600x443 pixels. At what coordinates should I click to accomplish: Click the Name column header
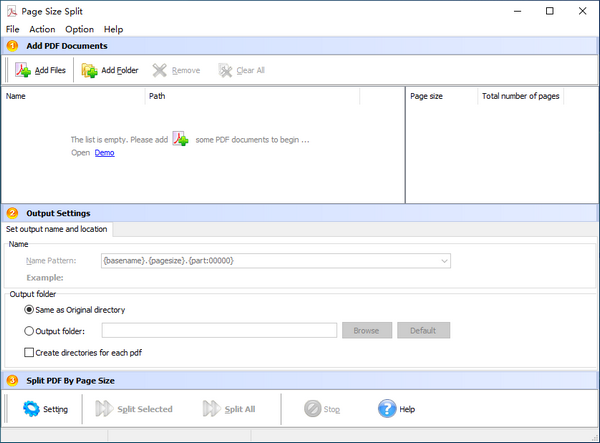click(73, 96)
